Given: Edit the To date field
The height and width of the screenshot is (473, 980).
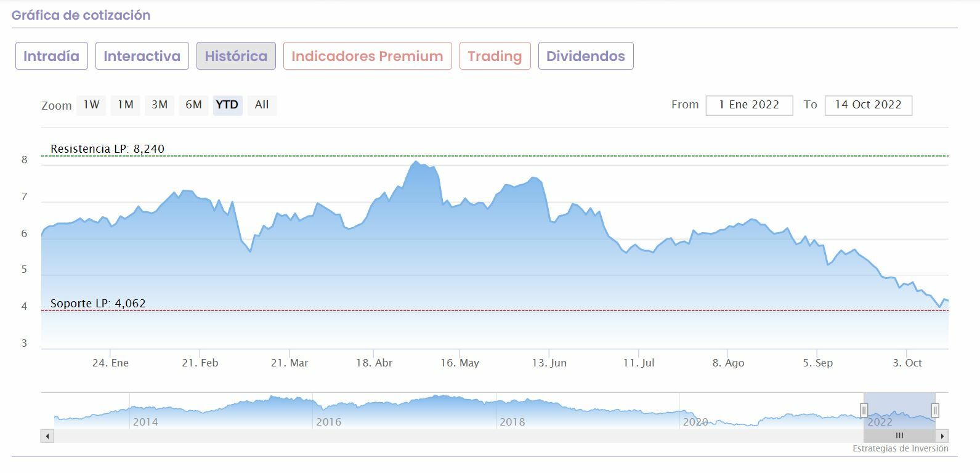Looking at the screenshot, I should [x=868, y=105].
